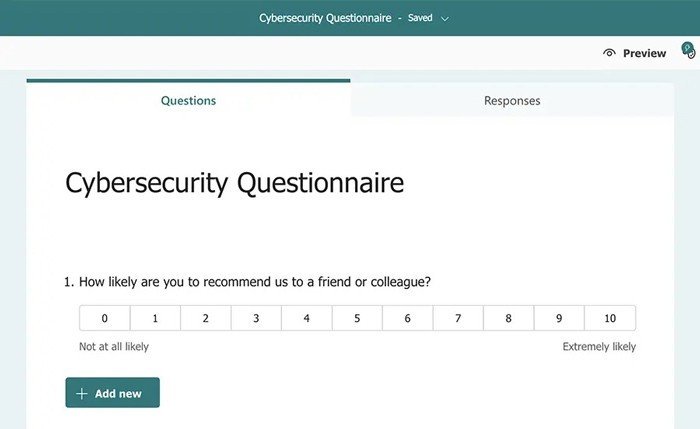Click the eye icon beside Preview
Image resolution: width=700 pixels, height=429 pixels.
tap(610, 53)
